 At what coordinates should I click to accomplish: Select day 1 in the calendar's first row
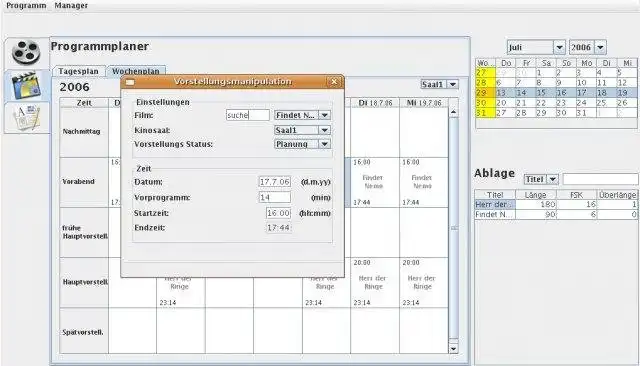(546, 73)
